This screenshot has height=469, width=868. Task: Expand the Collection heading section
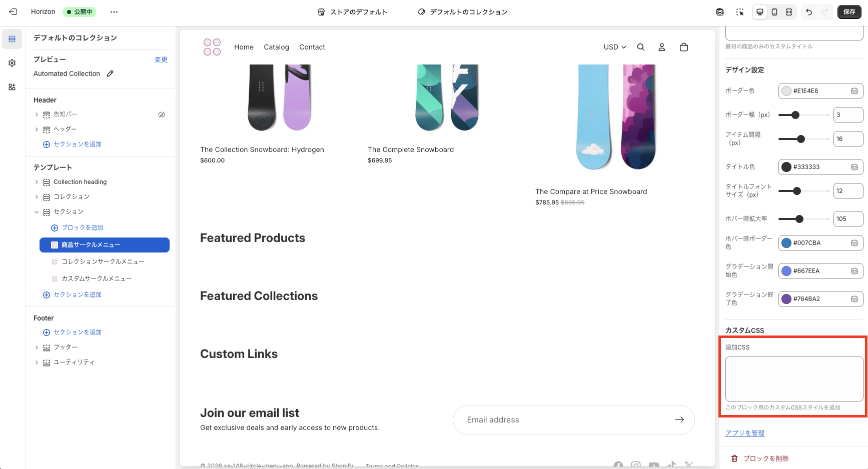[x=37, y=182]
